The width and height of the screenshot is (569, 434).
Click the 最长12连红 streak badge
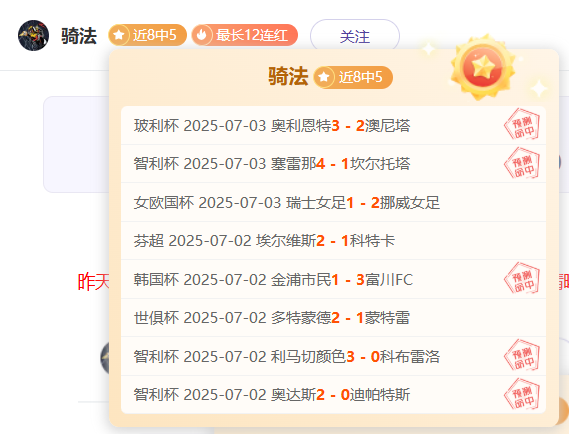(245, 35)
